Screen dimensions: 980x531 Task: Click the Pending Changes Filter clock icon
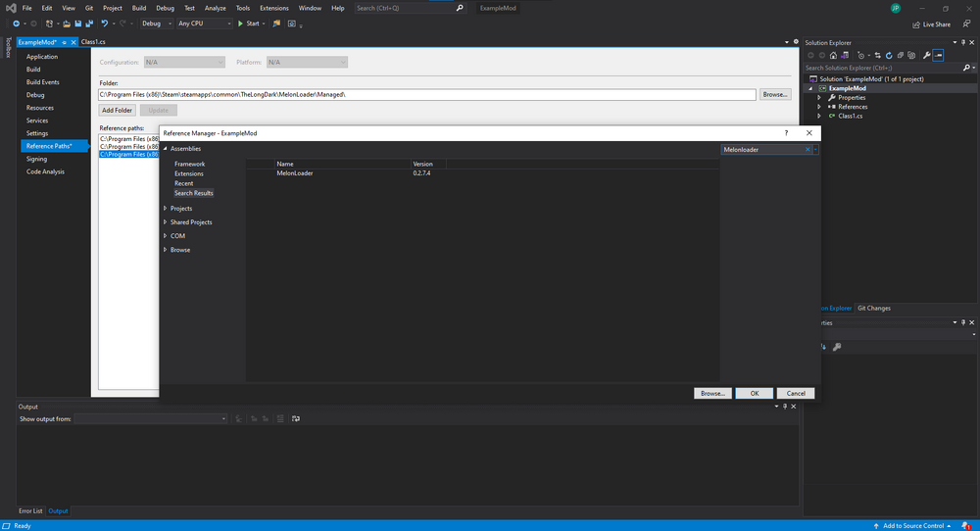tap(860, 55)
